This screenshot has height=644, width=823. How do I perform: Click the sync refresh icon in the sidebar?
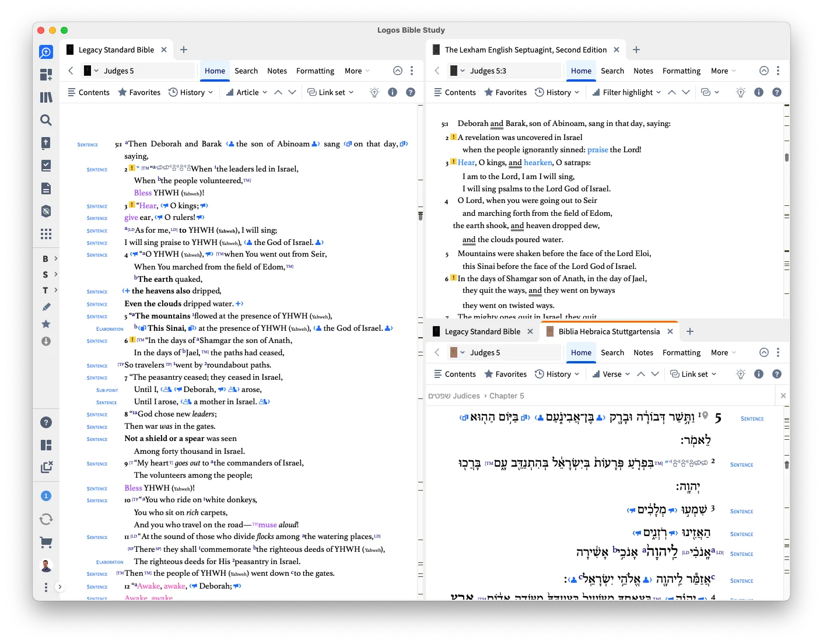46,519
